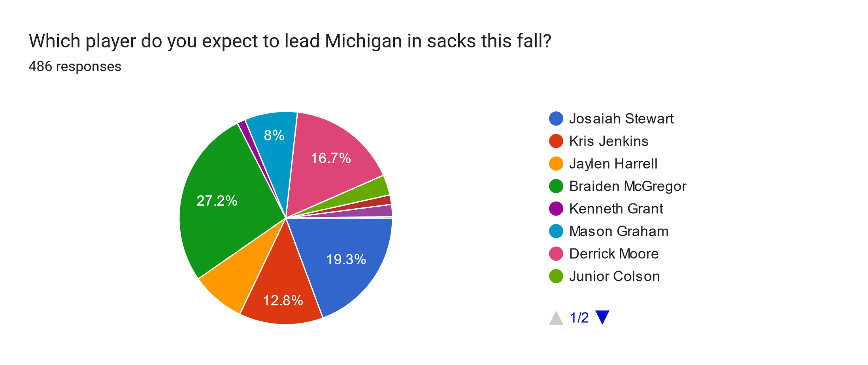Click the 486 responses text
Screen dimensions: 868x365
[75, 66]
